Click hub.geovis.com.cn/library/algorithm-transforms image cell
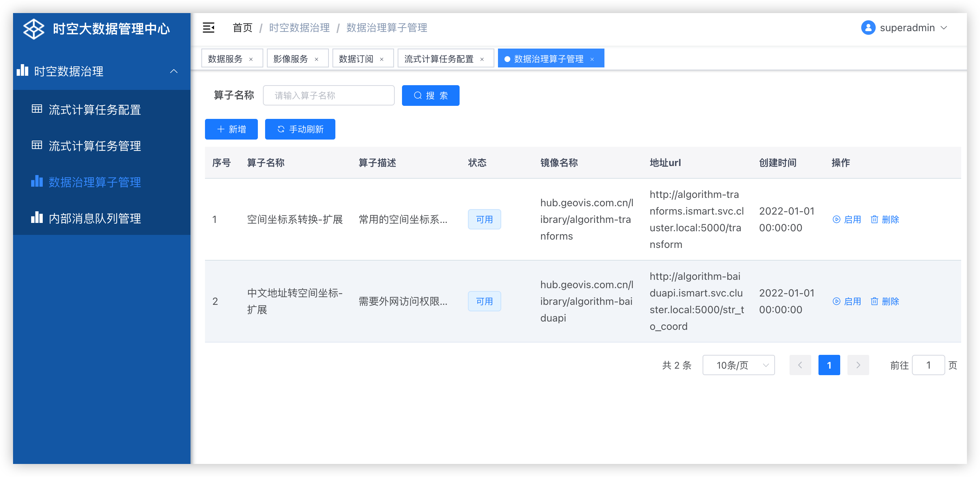 (587, 220)
